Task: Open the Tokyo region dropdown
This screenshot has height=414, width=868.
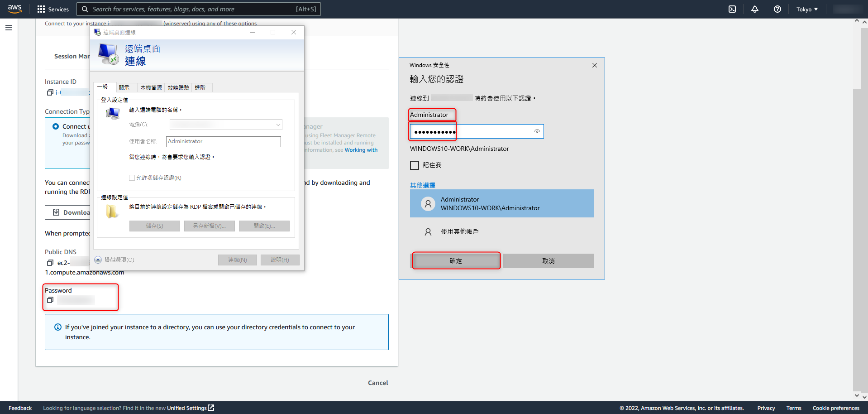Action: tap(807, 9)
